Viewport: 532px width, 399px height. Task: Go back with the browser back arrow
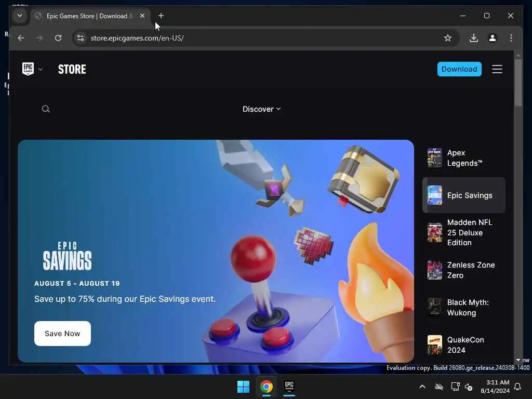point(21,38)
